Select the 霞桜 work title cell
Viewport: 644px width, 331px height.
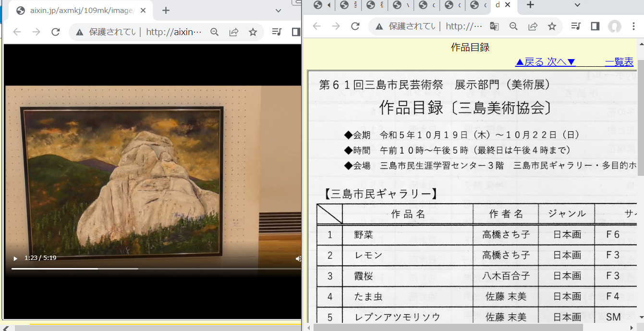click(408, 276)
